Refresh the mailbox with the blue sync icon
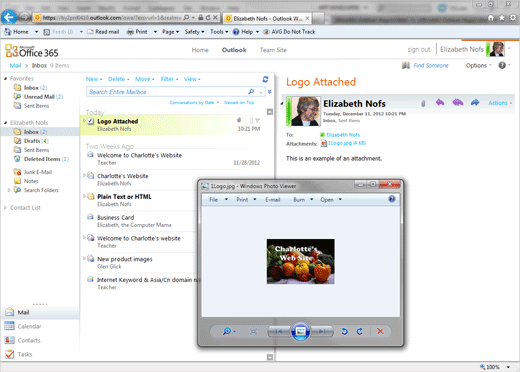520x372 pixels. click(x=265, y=79)
